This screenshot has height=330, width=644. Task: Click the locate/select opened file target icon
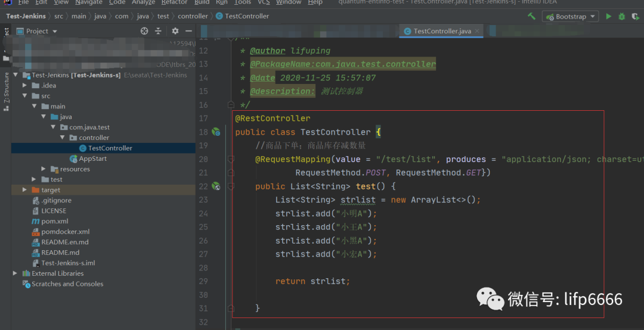tap(144, 31)
